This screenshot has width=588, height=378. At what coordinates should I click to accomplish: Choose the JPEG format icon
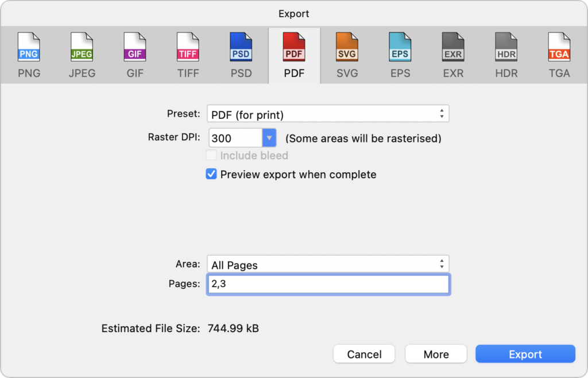[x=82, y=55]
